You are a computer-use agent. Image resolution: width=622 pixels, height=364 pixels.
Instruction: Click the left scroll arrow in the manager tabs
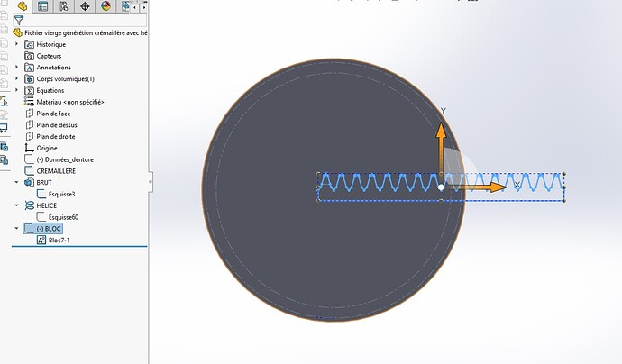coord(135,6)
